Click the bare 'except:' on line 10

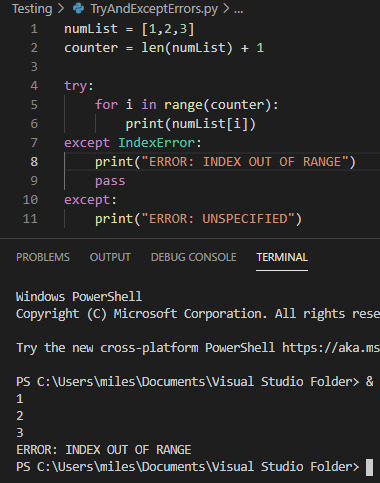(91, 200)
